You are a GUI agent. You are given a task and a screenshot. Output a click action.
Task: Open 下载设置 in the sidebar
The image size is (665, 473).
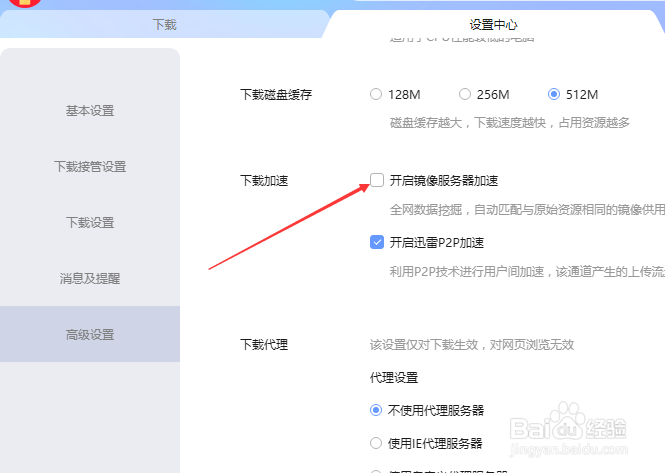90,223
